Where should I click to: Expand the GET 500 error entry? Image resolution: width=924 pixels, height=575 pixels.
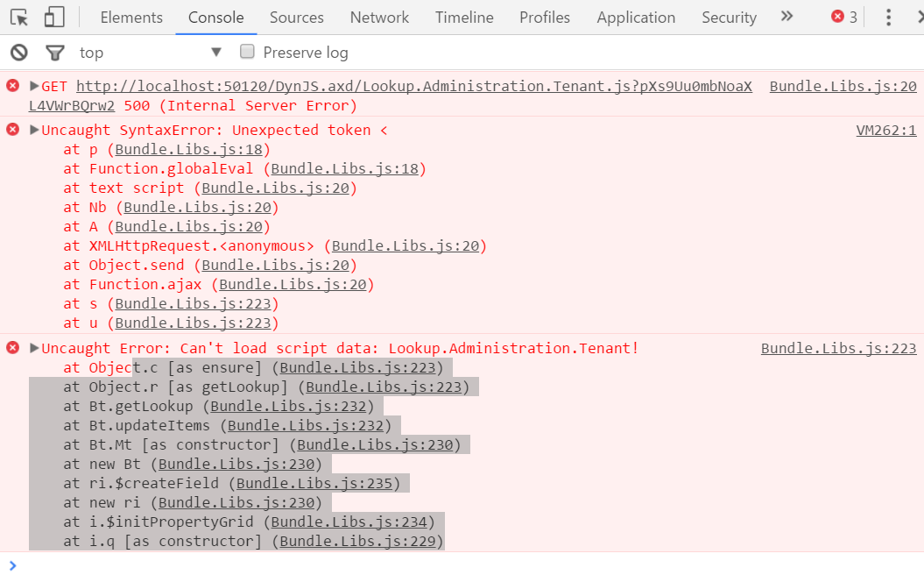(x=35, y=86)
